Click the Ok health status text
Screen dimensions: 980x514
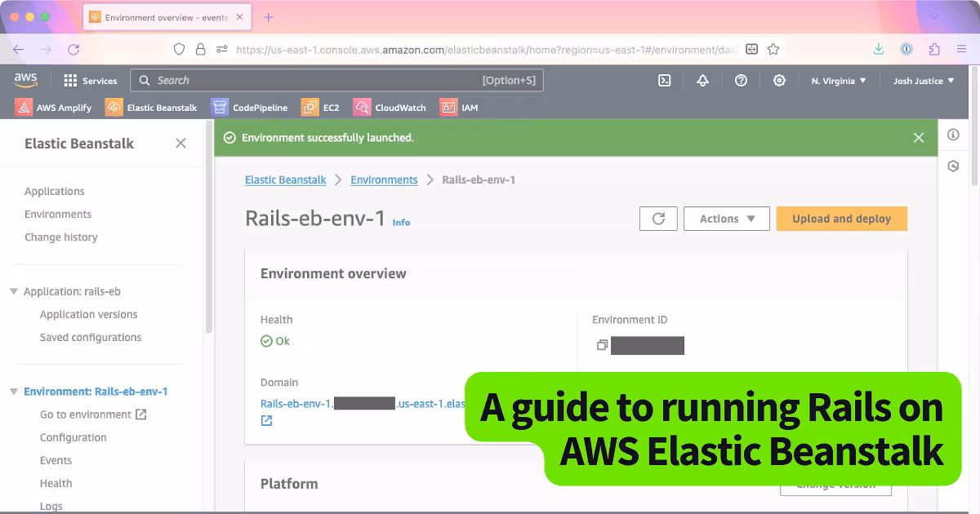(283, 341)
